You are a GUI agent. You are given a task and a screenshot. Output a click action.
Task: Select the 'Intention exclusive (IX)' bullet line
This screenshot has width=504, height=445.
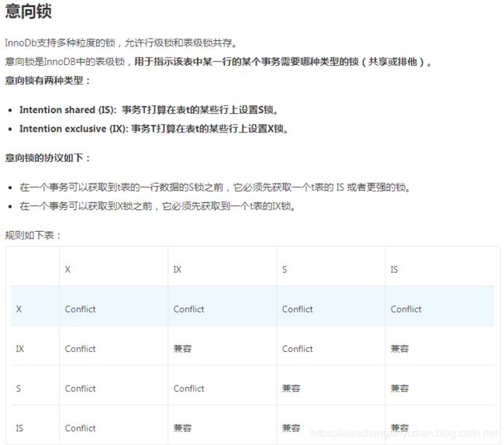pyautogui.click(x=154, y=129)
